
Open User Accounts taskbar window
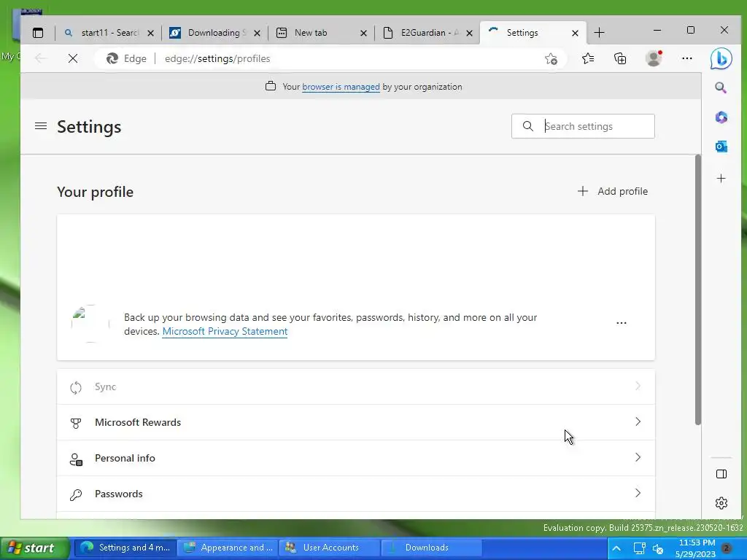(330, 548)
